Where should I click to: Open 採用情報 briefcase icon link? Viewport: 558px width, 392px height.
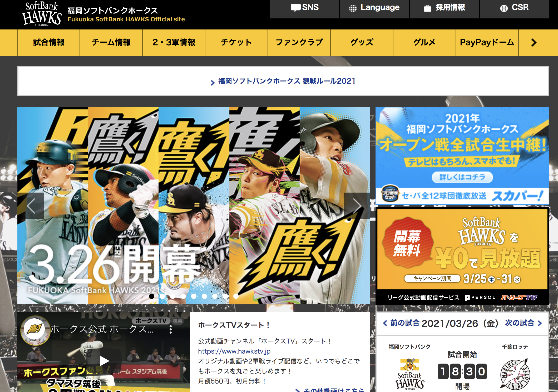click(427, 8)
